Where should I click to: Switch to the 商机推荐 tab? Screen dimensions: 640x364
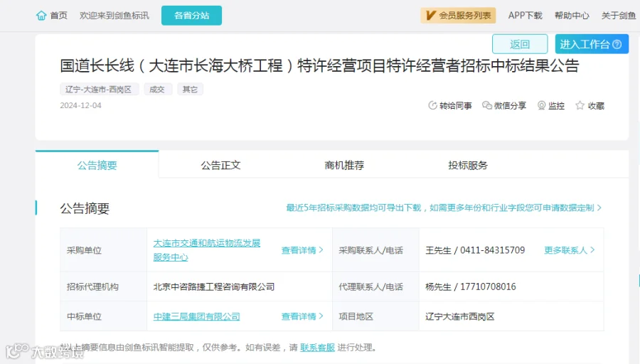pyautogui.click(x=344, y=165)
